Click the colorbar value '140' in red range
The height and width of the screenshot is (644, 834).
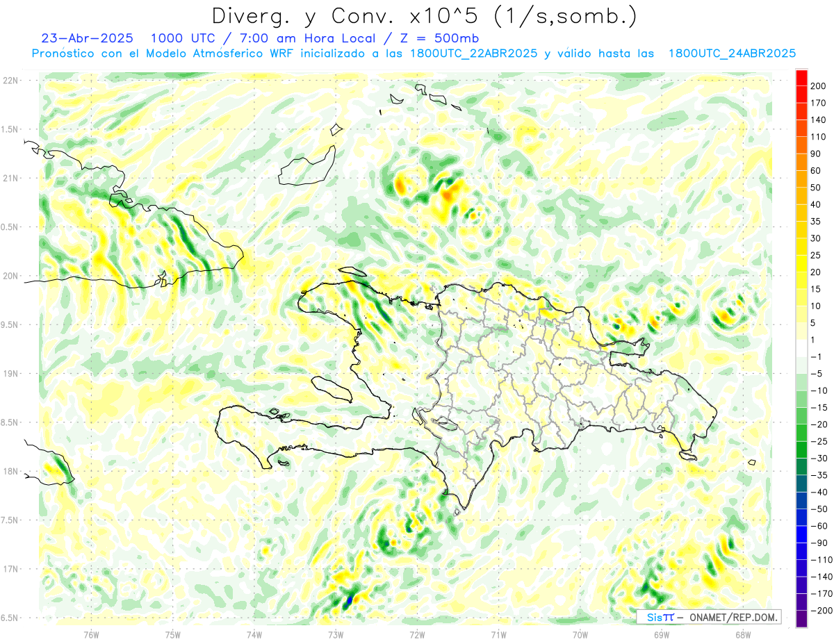819,119
